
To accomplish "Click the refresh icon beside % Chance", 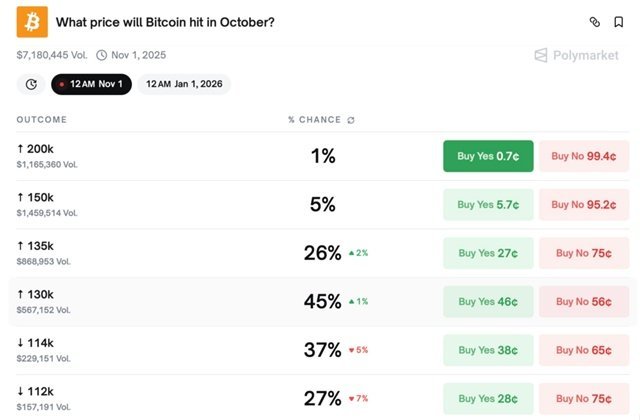I will coord(351,120).
